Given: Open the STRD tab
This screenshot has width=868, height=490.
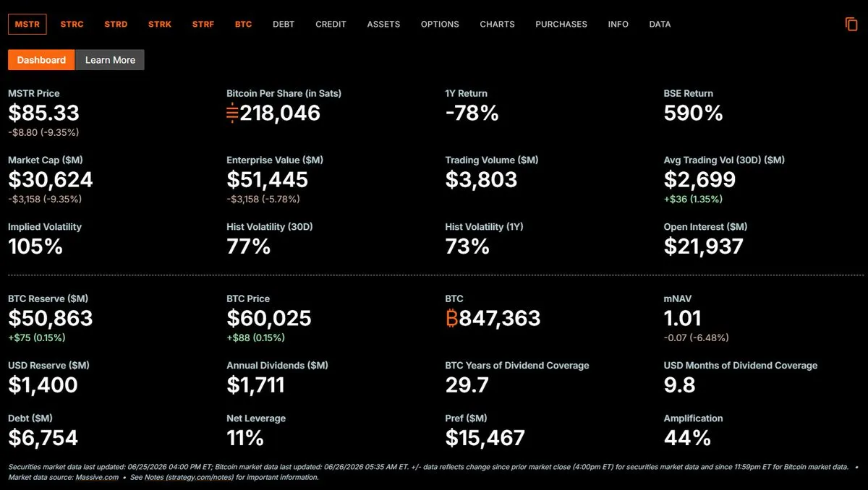Looking at the screenshot, I should coord(116,24).
